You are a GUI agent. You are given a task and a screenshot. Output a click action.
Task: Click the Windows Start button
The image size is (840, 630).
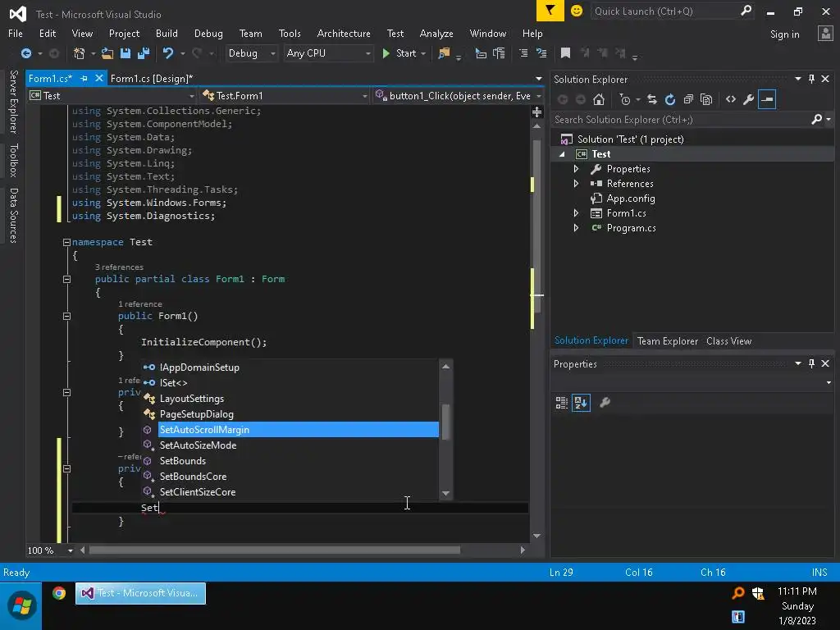point(21,605)
